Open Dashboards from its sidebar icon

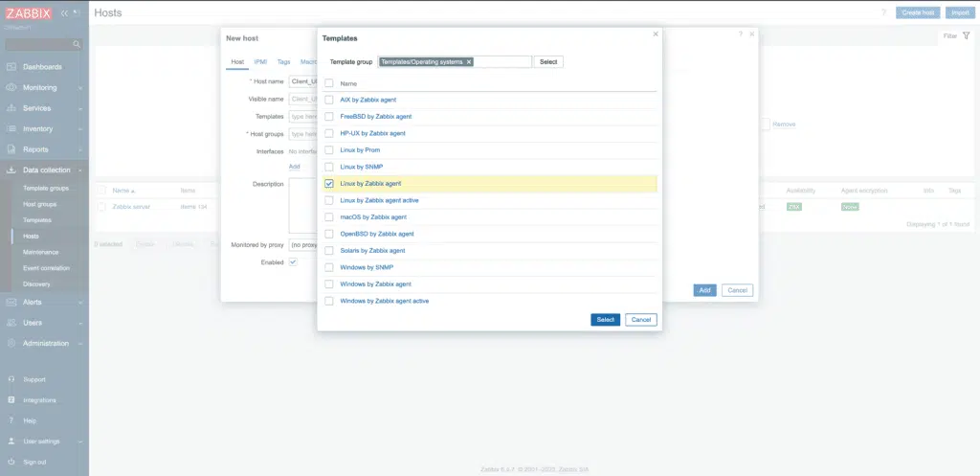point(11,67)
